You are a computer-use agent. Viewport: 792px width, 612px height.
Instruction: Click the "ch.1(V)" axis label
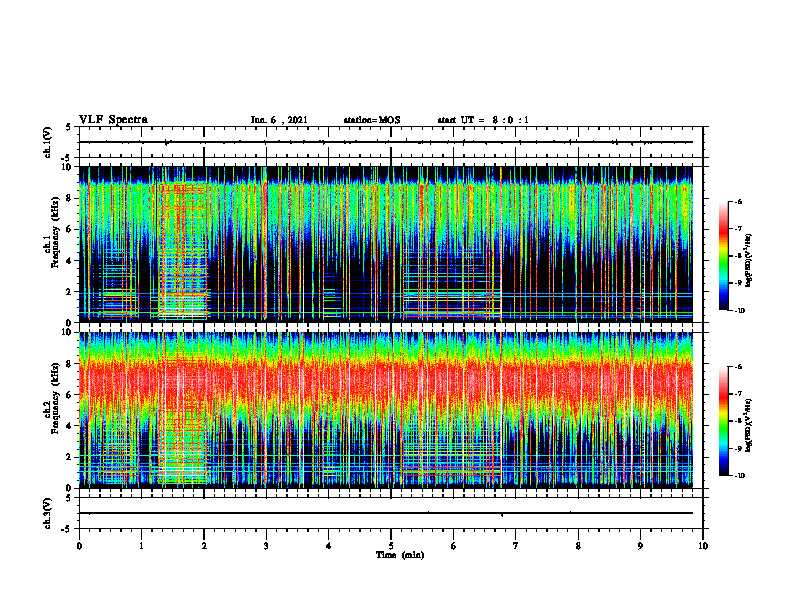pos(48,142)
